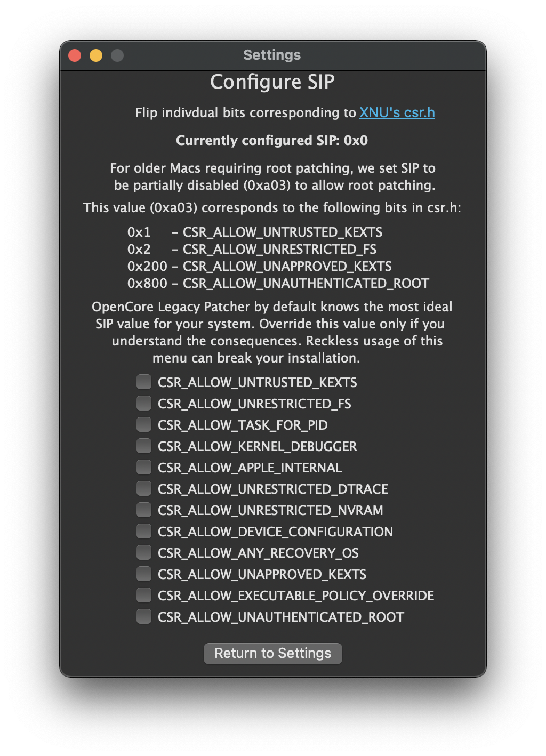
Task: Check CSR_ALLOW_UNRESTRICTED_NVRAM option
Action: pyautogui.click(x=144, y=510)
